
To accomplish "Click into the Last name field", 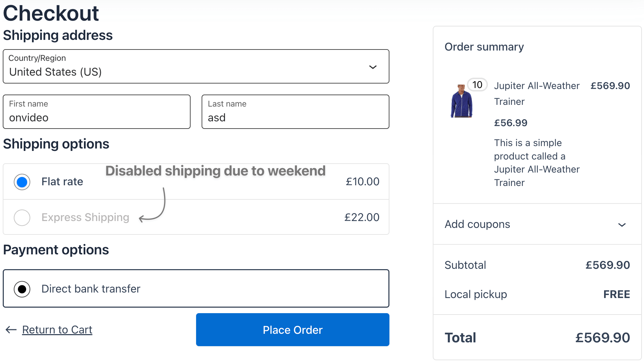I will coord(295,117).
